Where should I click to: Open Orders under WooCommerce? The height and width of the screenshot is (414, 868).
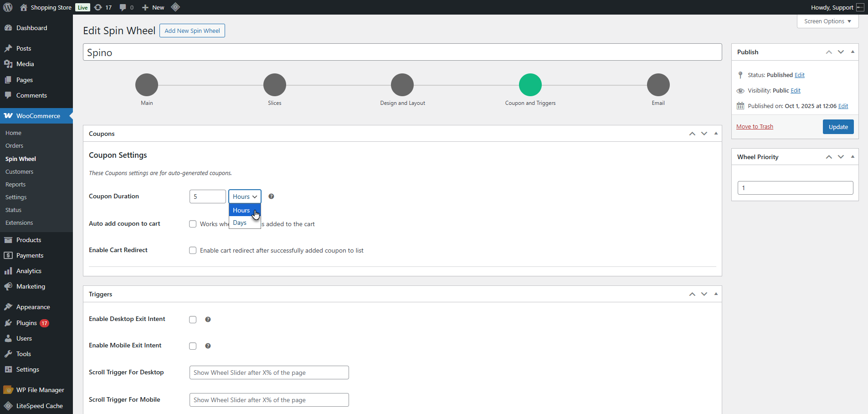(14, 146)
